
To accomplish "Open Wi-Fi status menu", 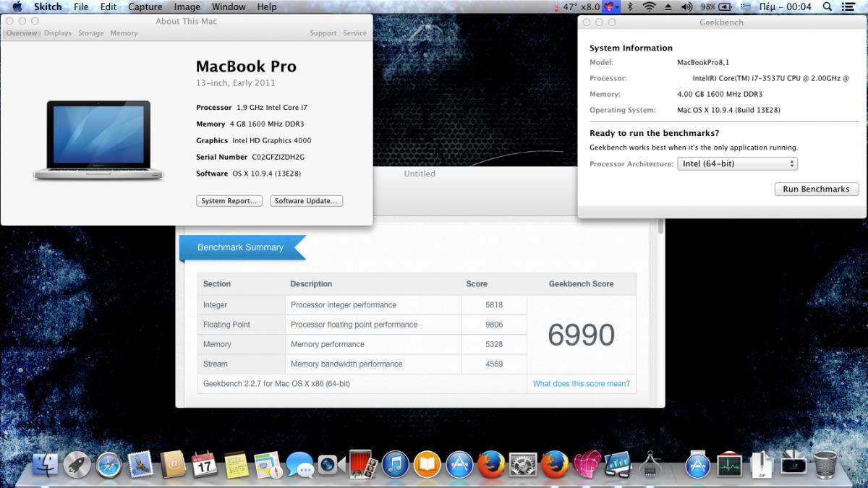I will [649, 7].
